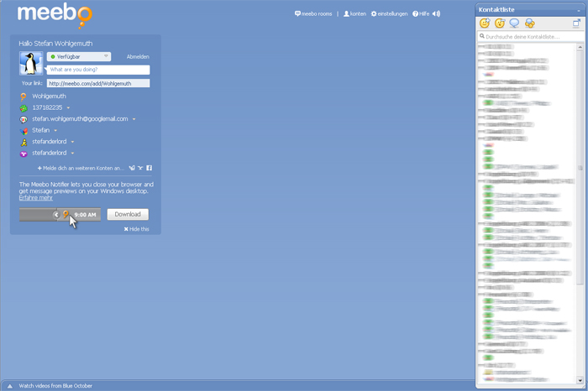Click the purple Yahoo messenger icon

click(x=24, y=154)
